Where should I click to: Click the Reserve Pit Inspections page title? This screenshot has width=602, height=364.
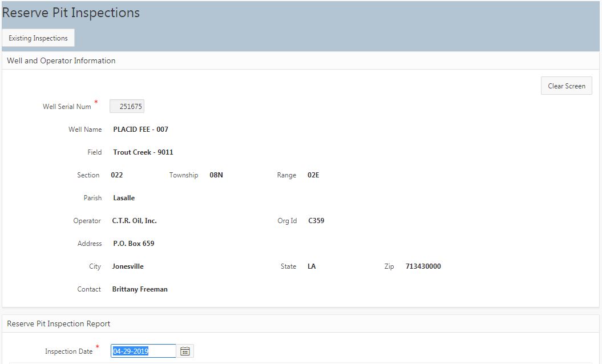71,13
